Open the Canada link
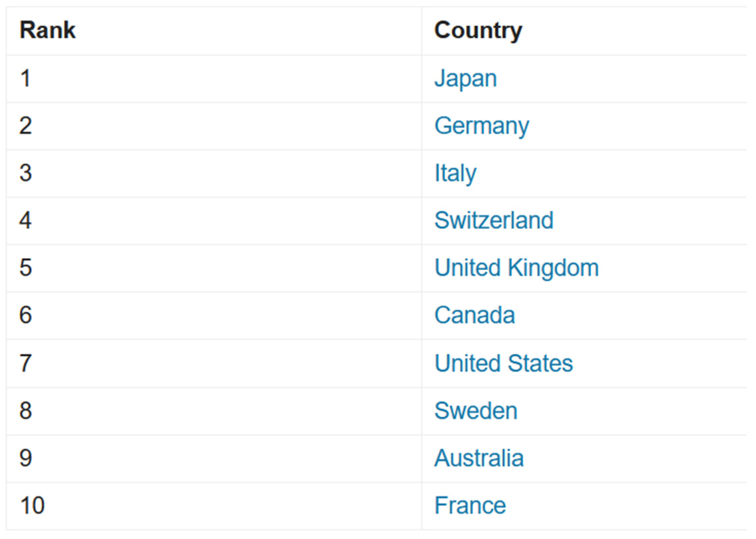 coord(474,315)
